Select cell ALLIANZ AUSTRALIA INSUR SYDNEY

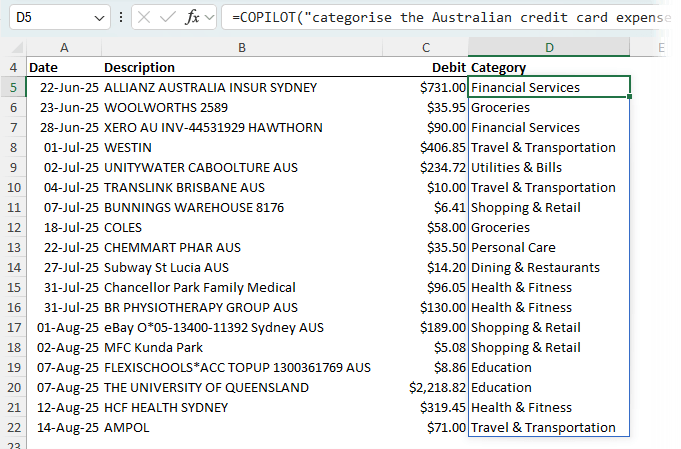click(242, 87)
